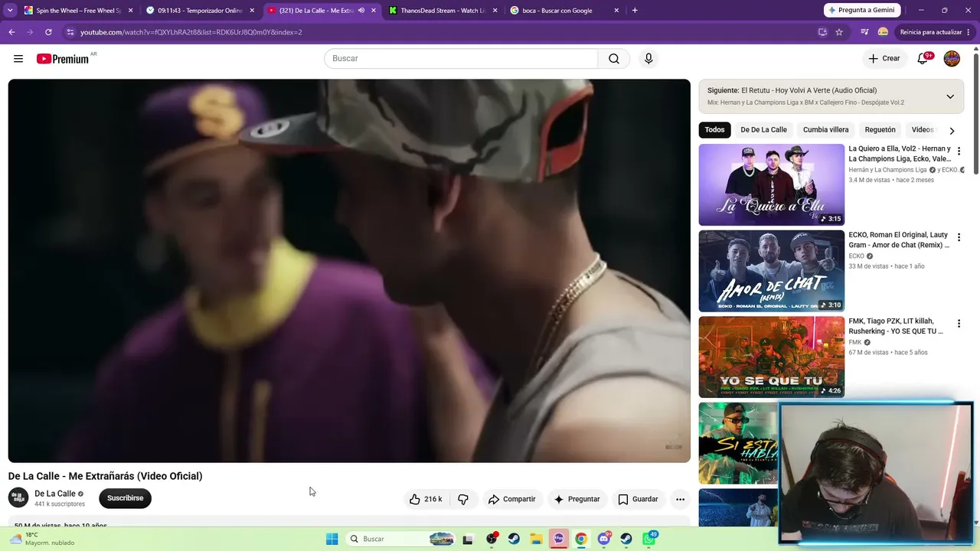This screenshot has height=551, width=980.
Task: Open Google Chrome from the taskbar
Action: 581,539
